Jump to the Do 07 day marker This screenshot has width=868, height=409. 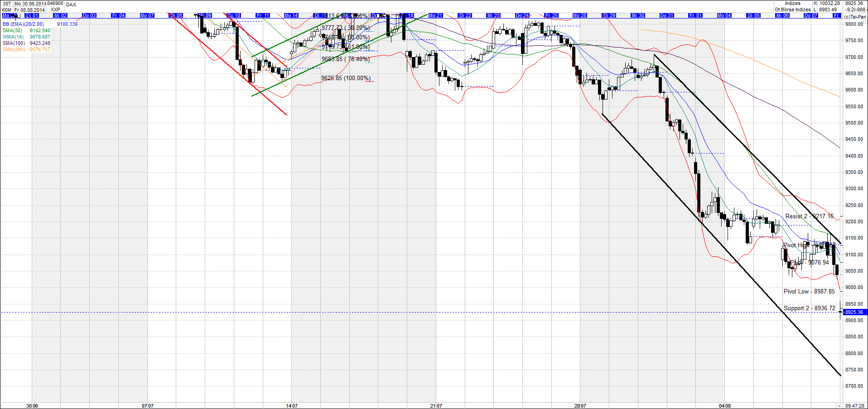pyautogui.click(x=811, y=15)
